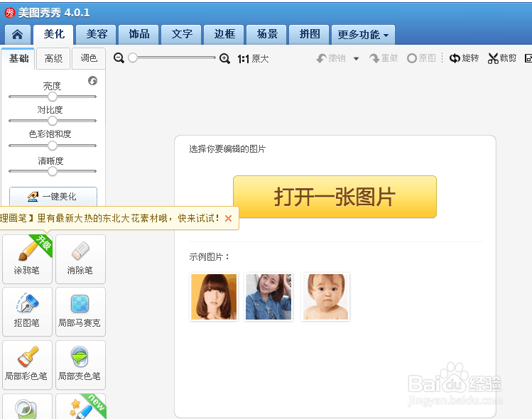This screenshot has height=419, width=532.
Task: Select the 局部马赛克 mosaic tool
Action: [80, 312]
